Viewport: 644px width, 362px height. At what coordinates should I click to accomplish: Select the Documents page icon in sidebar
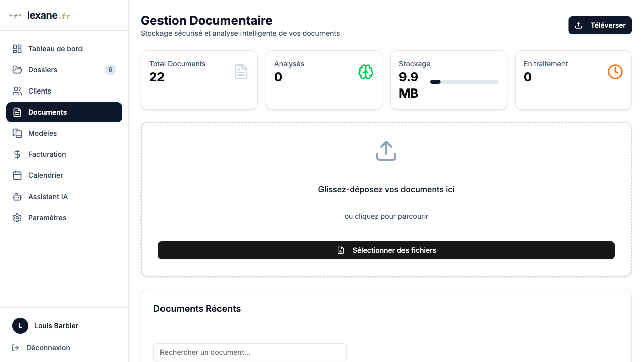pos(17,112)
